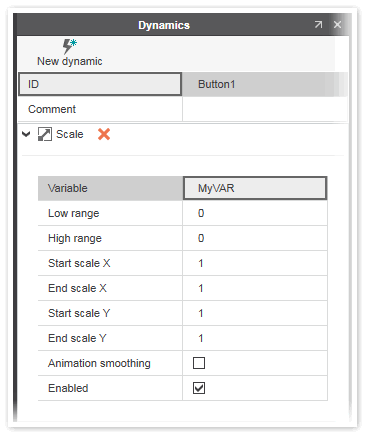This screenshot has width=366, height=436.
Task: Enable the Animation smoothing checkbox
Action: pyautogui.click(x=199, y=363)
